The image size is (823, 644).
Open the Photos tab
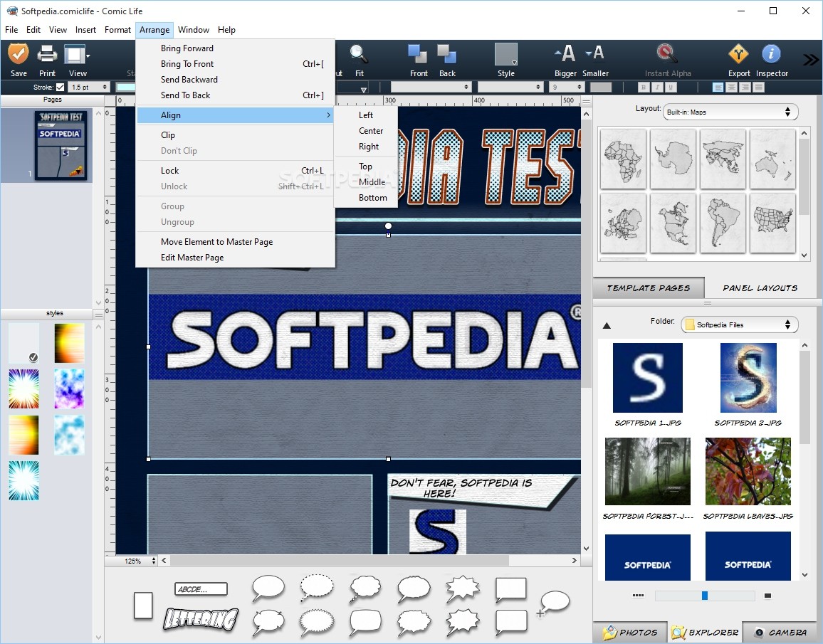coord(630,633)
